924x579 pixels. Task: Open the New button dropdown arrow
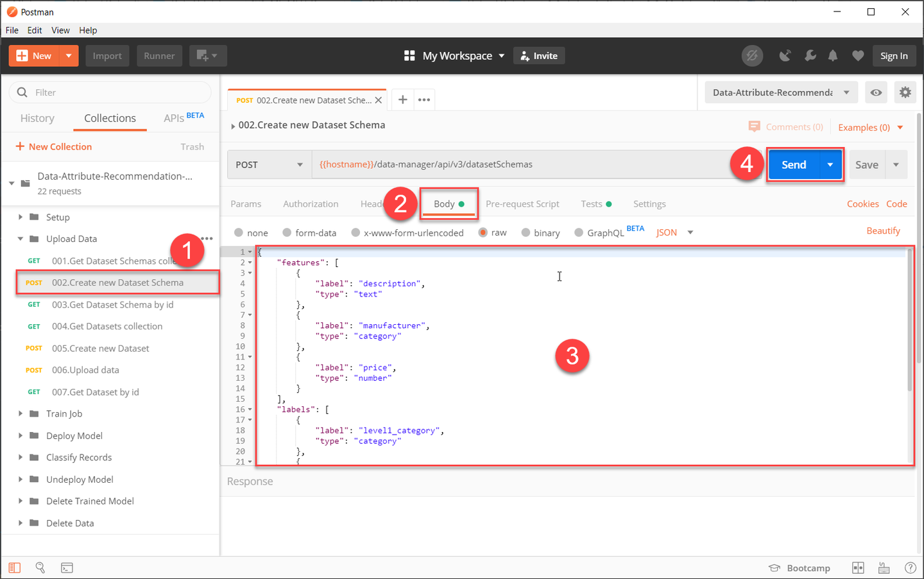click(x=69, y=56)
